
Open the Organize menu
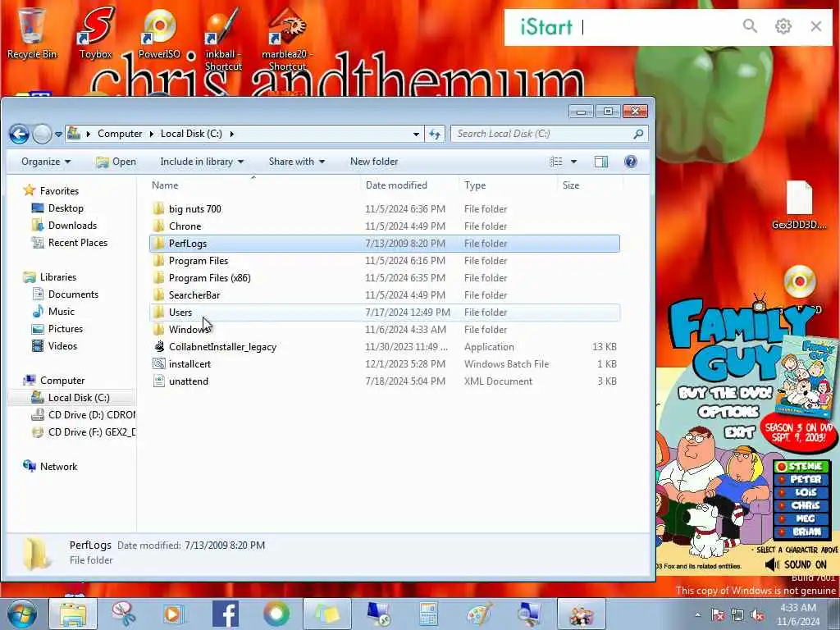pos(46,162)
